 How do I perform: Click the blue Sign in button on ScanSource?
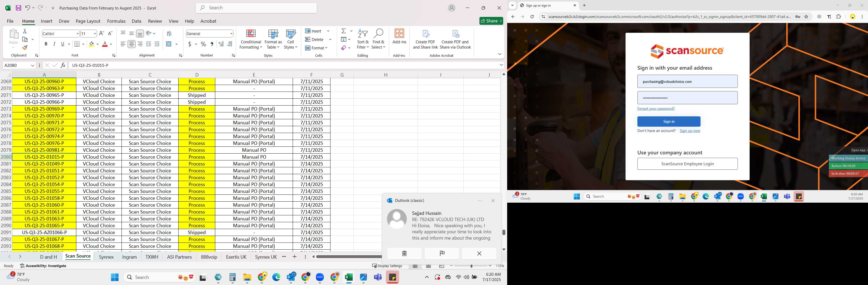pyautogui.click(x=669, y=121)
